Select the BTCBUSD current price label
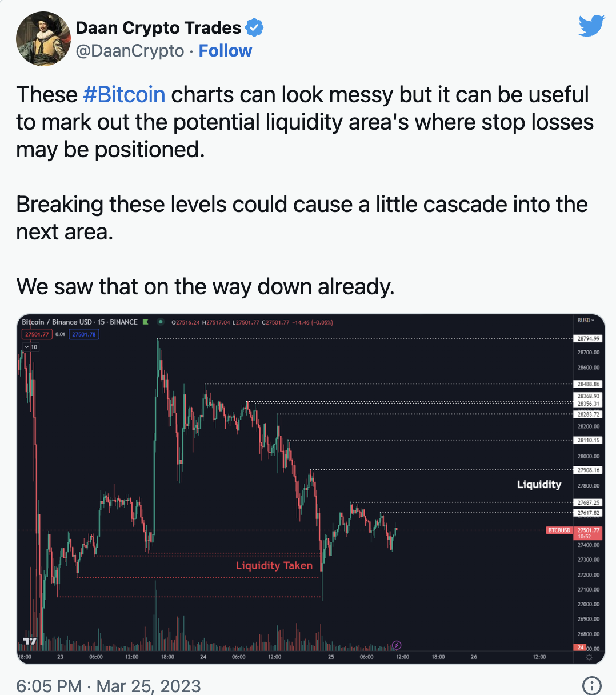Screen dimensions: 616x695 pos(559,530)
